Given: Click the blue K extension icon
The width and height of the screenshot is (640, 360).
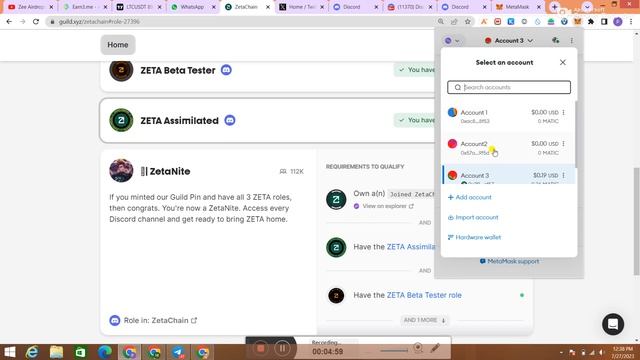Looking at the screenshot, I should tap(511, 22).
